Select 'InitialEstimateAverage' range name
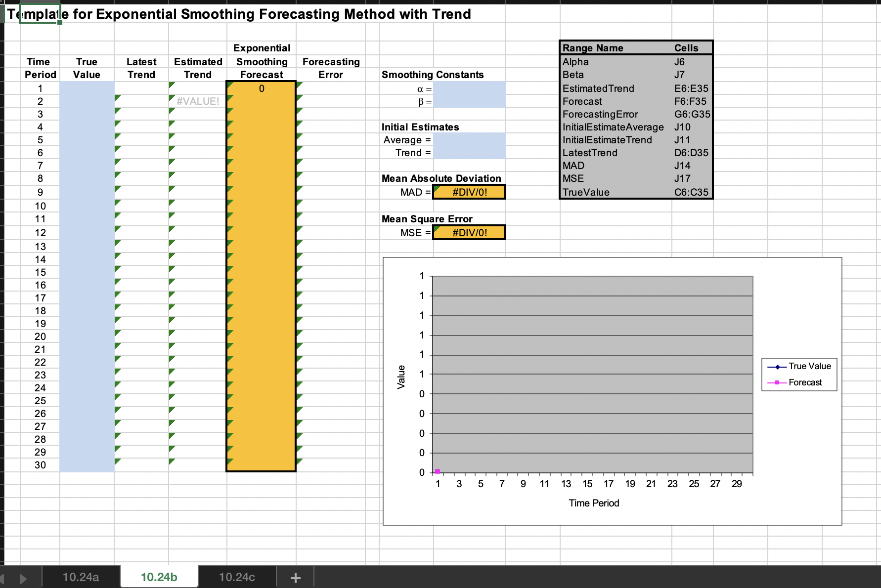The image size is (881, 588). [613, 127]
